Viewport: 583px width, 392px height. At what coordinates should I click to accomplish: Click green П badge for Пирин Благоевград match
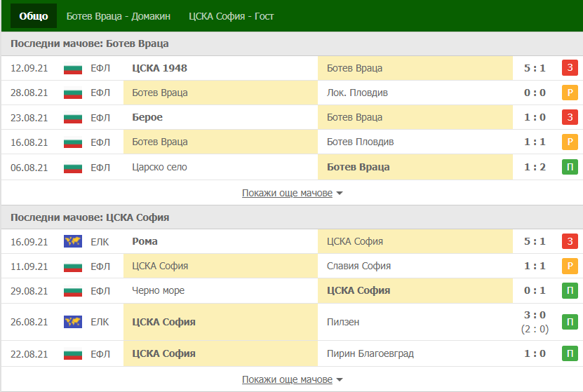570,353
